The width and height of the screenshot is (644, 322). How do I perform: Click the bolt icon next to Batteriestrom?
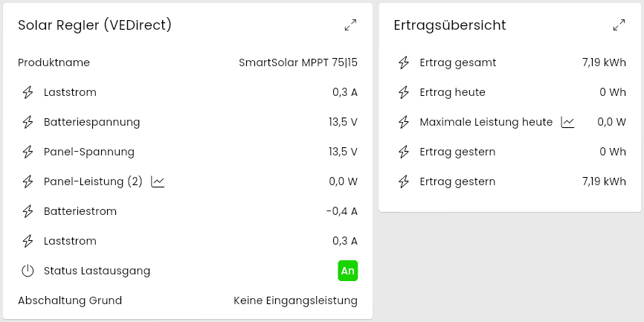28,211
